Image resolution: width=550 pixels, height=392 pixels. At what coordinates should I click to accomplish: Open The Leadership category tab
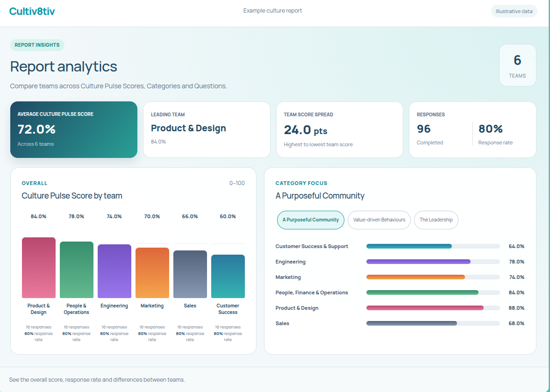436,220
